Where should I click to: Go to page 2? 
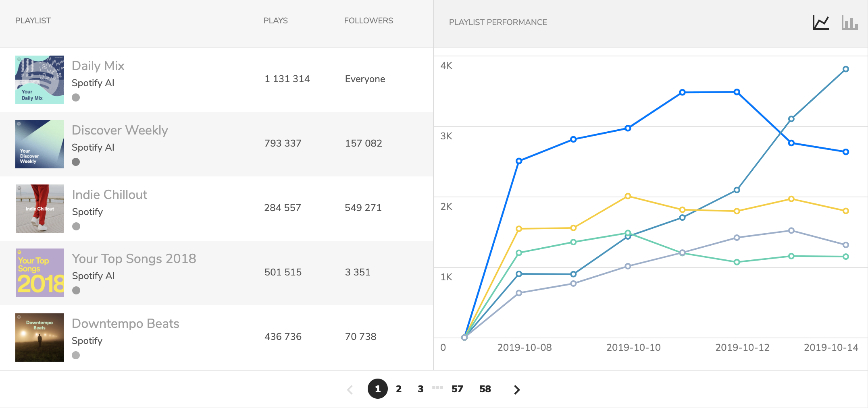click(x=399, y=389)
